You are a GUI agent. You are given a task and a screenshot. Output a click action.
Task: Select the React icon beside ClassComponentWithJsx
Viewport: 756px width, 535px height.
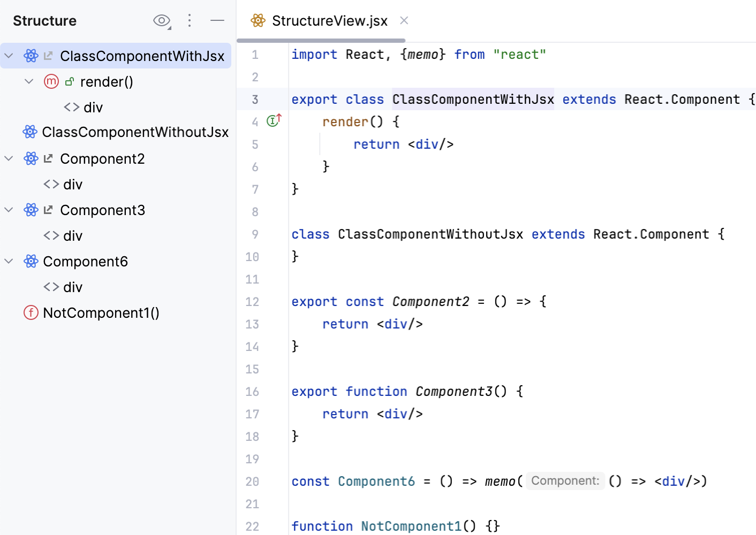pos(31,56)
